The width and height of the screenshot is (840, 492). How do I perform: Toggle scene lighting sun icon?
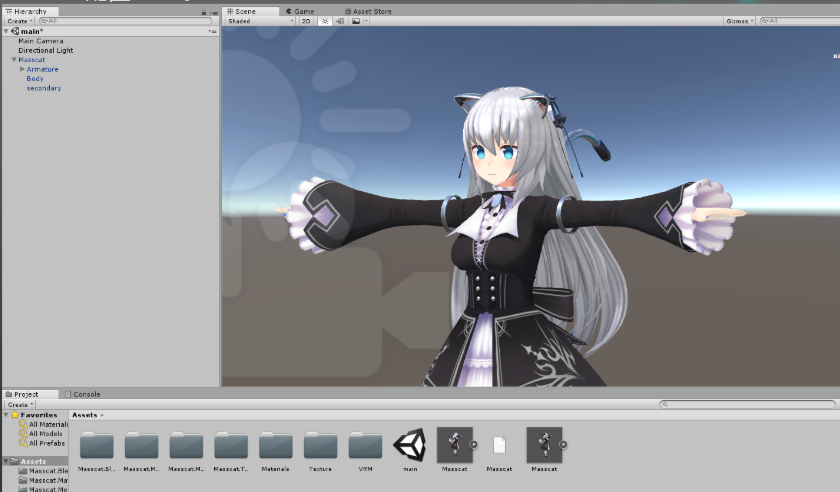[325, 21]
